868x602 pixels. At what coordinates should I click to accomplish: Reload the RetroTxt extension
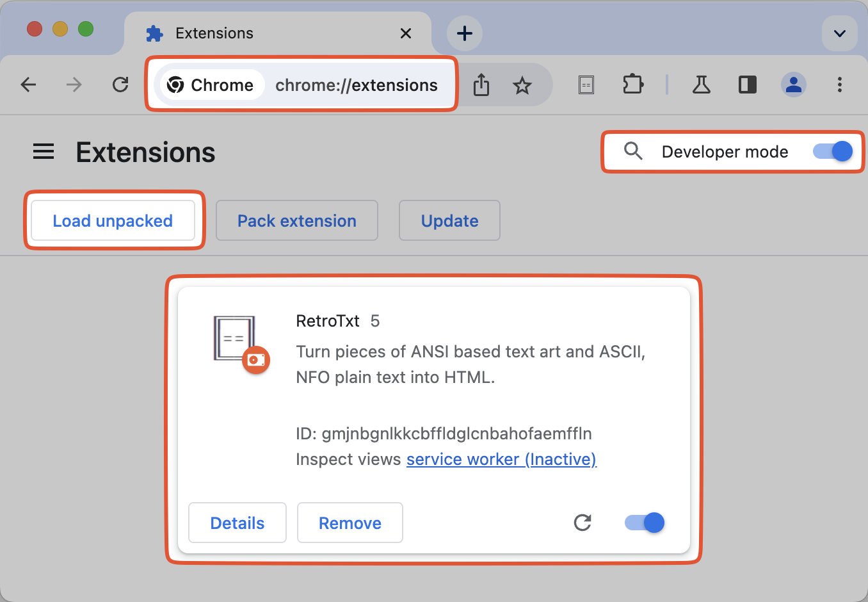coord(583,523)
